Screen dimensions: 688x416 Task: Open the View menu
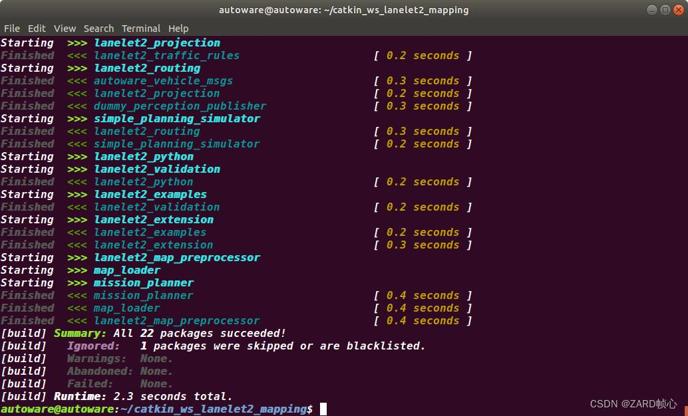click(65, 29)
